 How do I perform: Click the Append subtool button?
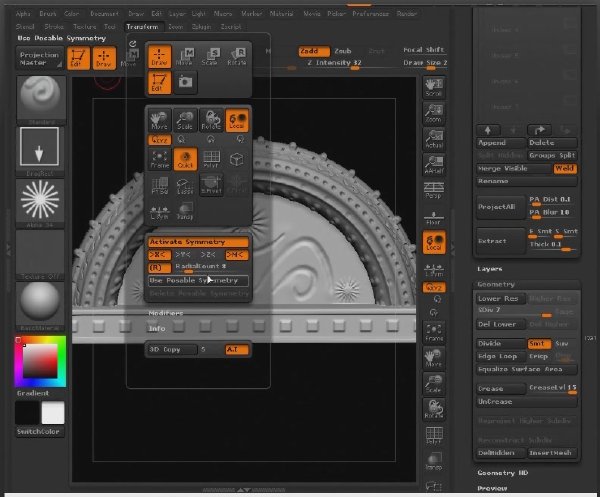coord(501,143)
